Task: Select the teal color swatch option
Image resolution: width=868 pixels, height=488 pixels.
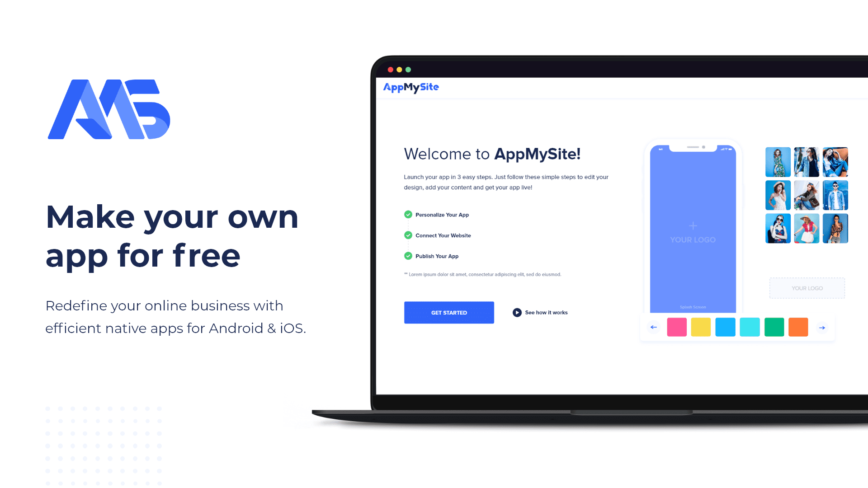Action: (x=750, y=327)
